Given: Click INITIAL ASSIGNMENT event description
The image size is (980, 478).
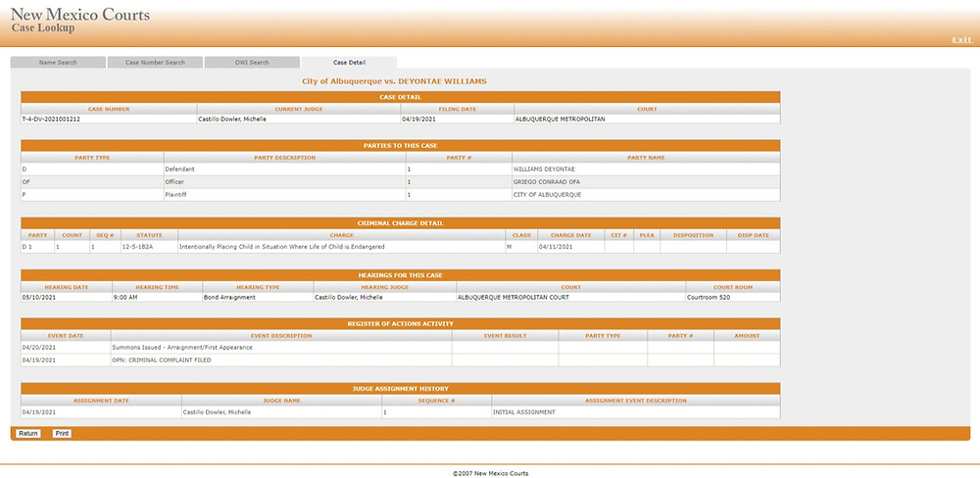Looking at the screenshot, I should coord(523,412).
